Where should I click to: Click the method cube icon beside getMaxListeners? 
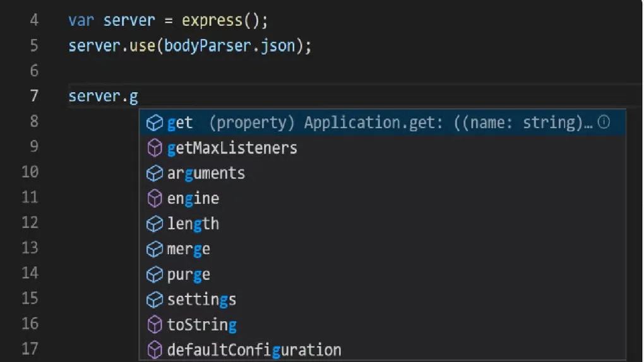click(155, 148)
